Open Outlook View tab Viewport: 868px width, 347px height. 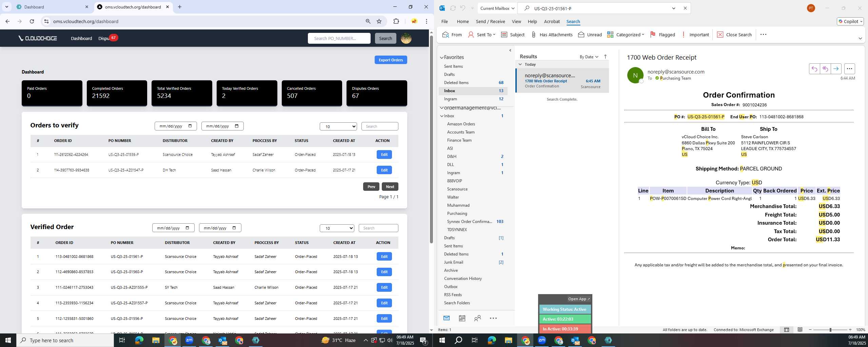(516, 21)
